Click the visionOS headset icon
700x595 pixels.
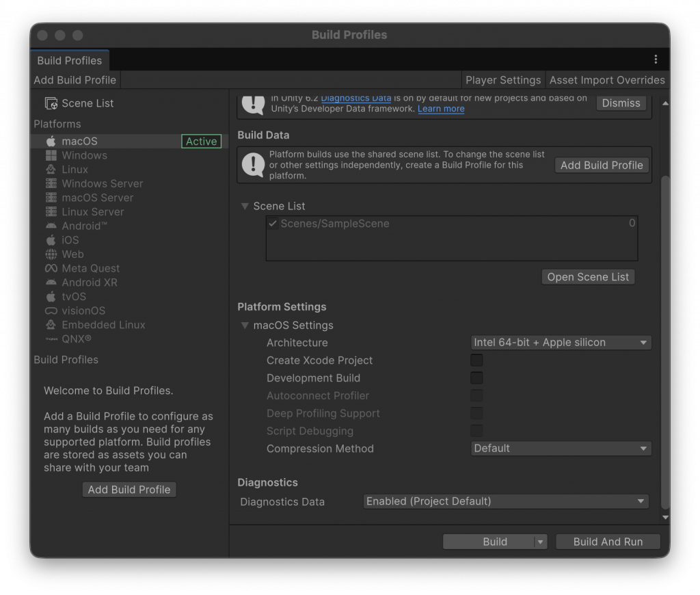pyautogui.click(x=51, y=311)
